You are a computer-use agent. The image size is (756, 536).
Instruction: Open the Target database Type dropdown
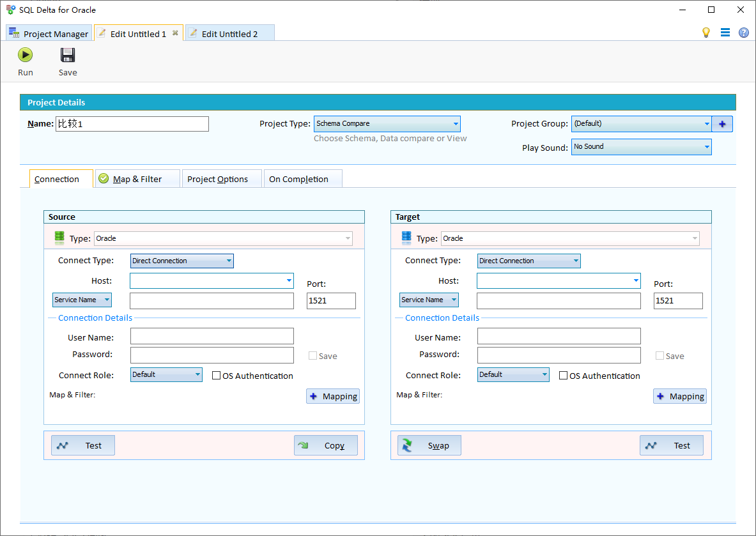(571, 238)
